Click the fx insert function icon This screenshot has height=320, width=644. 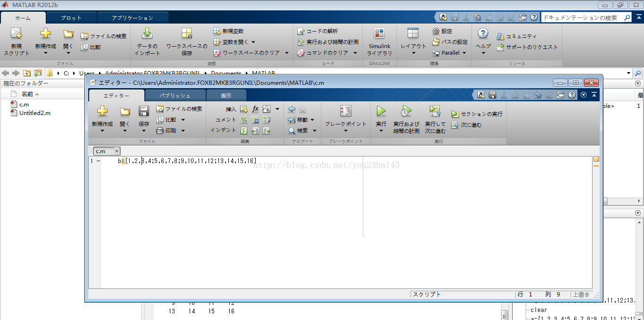255,109
